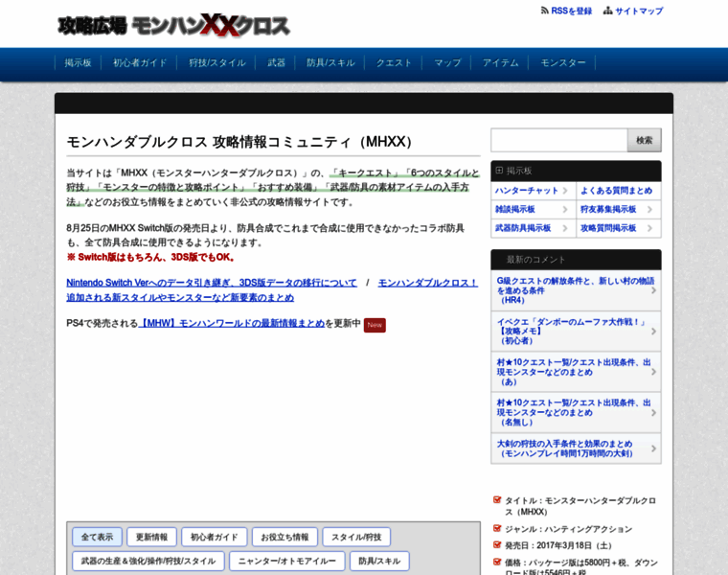The width and height of the screenshot is (728, 575).
Task: Click chevron next to 攻略質問掲示板
Action: tap(650, 228)
